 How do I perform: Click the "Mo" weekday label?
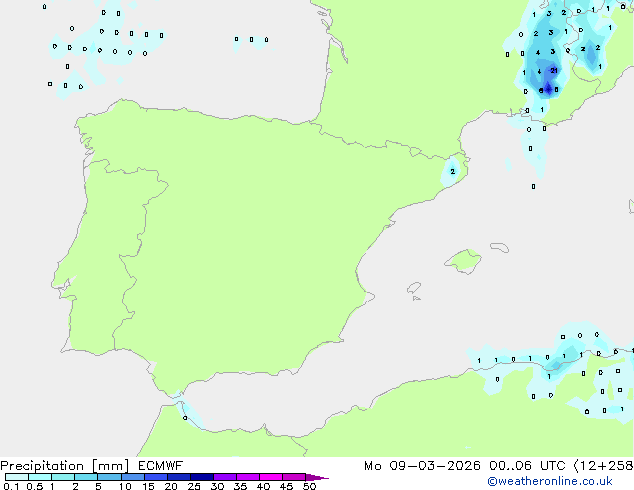(372, 466)
